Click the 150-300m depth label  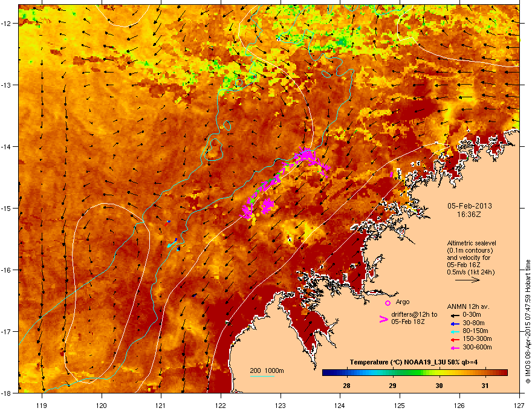[477, 338]
